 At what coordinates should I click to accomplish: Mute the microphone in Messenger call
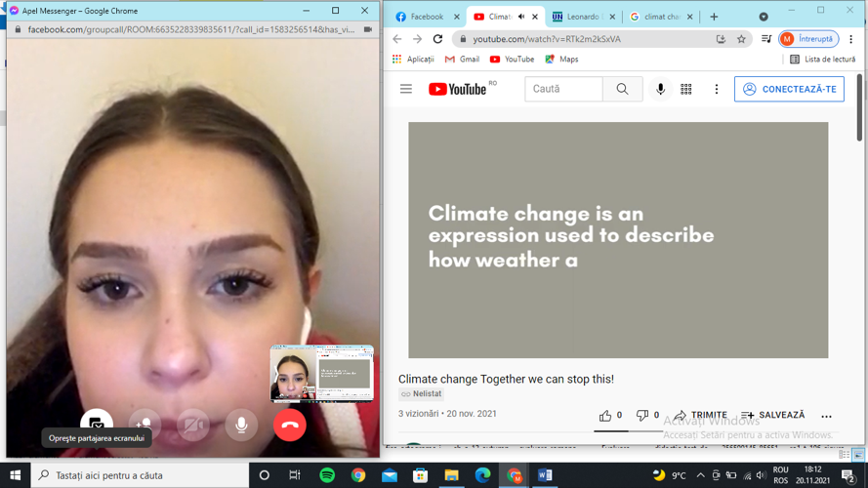point(241,425)
